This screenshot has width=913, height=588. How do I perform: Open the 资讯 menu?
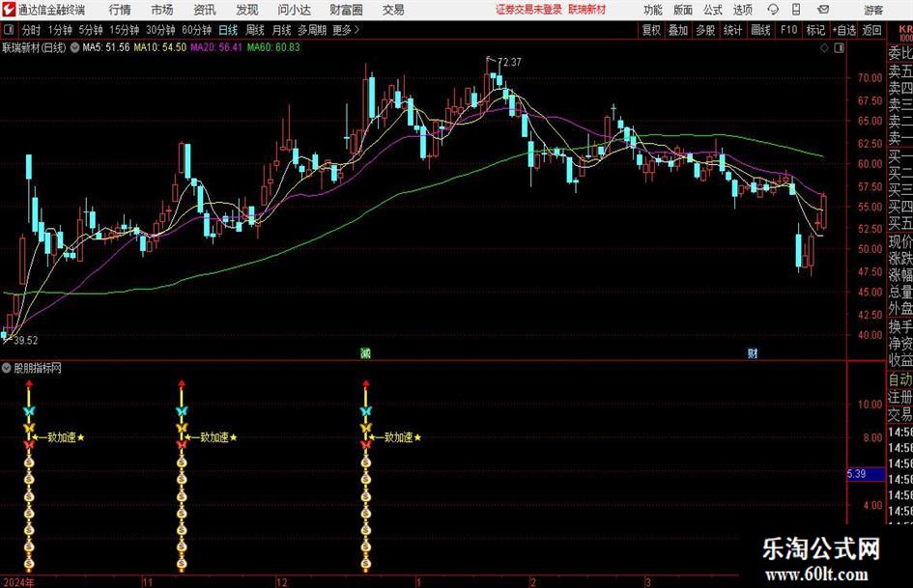tap(205, 10)
